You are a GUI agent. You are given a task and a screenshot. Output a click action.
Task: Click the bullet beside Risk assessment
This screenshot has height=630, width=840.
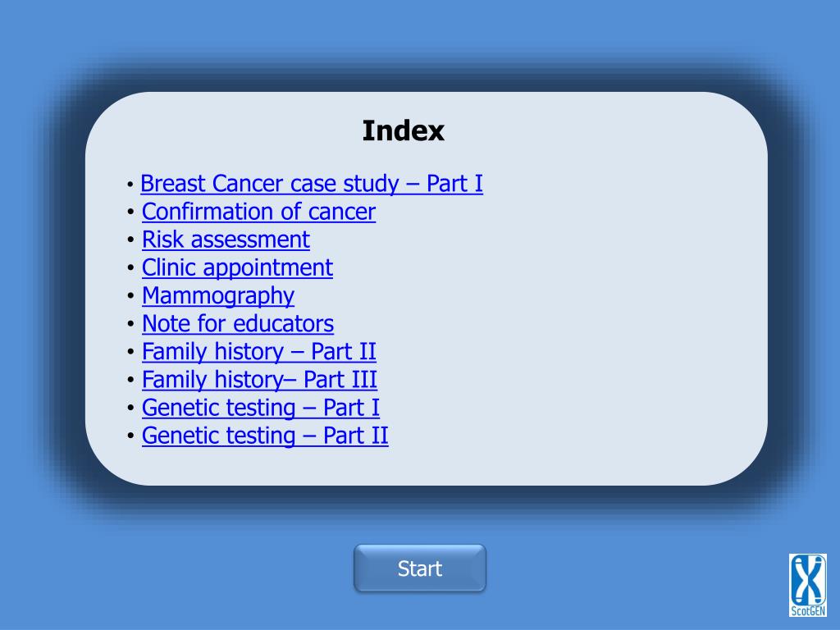130,240
